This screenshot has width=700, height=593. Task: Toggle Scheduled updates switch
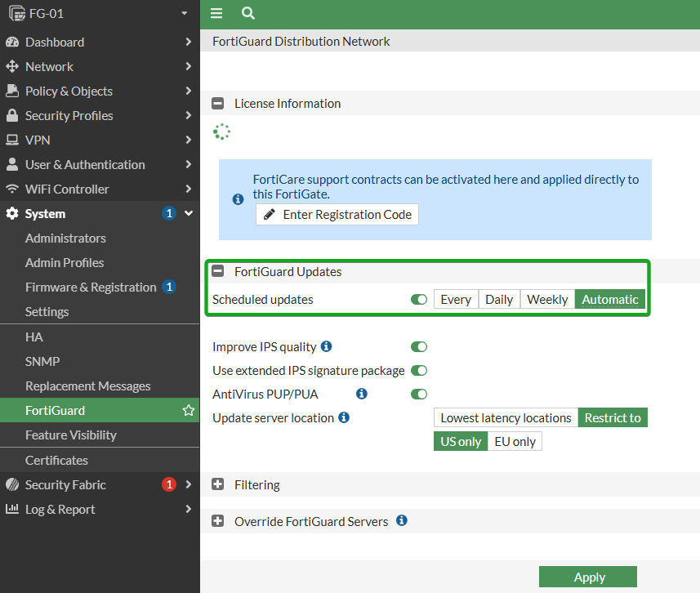(x=419, y=299)
